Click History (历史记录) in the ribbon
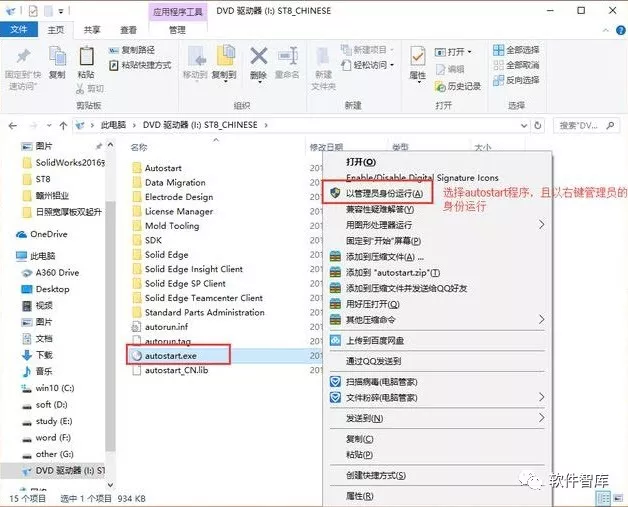The height and width of the screenshot is (507, 628). [x=458, y=86]
